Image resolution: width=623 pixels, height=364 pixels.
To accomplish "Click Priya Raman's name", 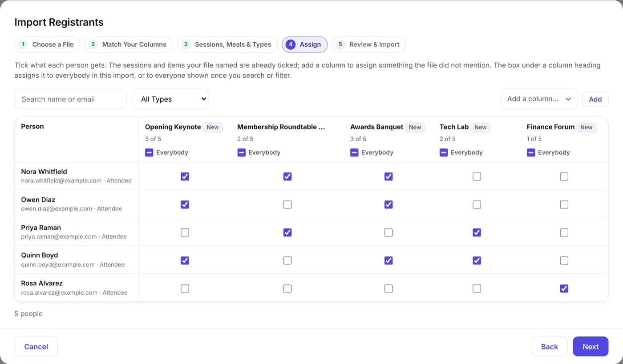I will (x=41, y=228).
